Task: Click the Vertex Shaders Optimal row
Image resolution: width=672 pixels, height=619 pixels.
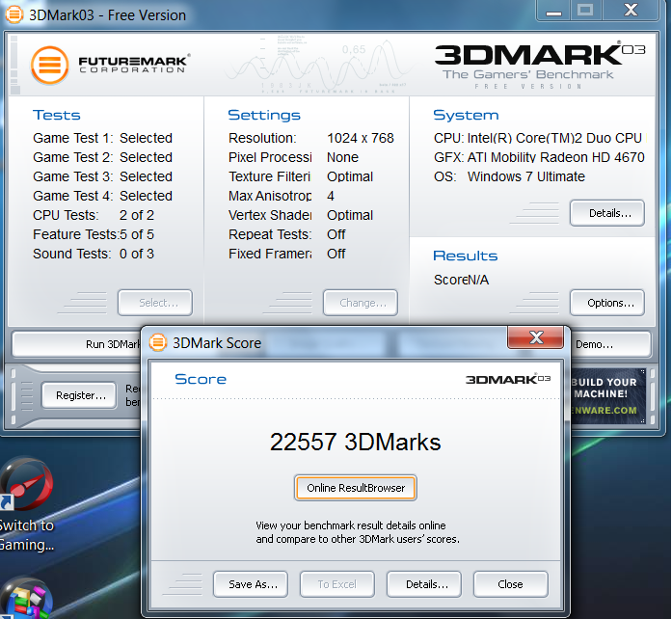Action: click(301, 215)
